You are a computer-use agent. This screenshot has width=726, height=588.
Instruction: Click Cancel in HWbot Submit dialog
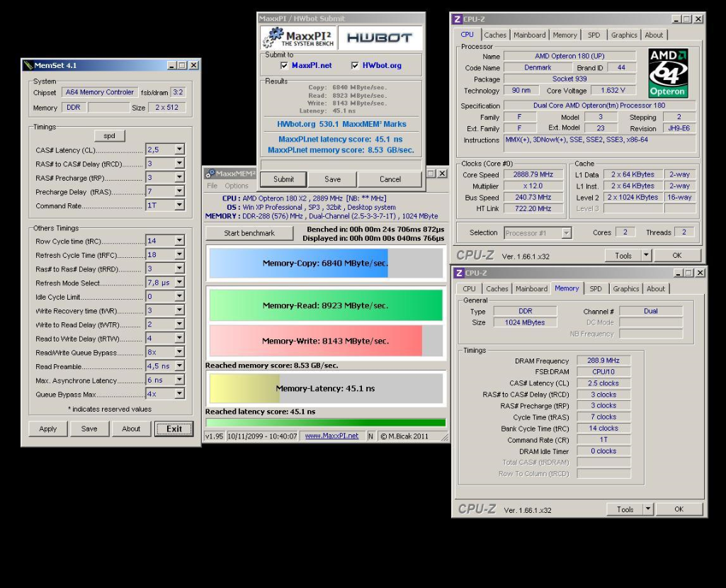point(390,179)
